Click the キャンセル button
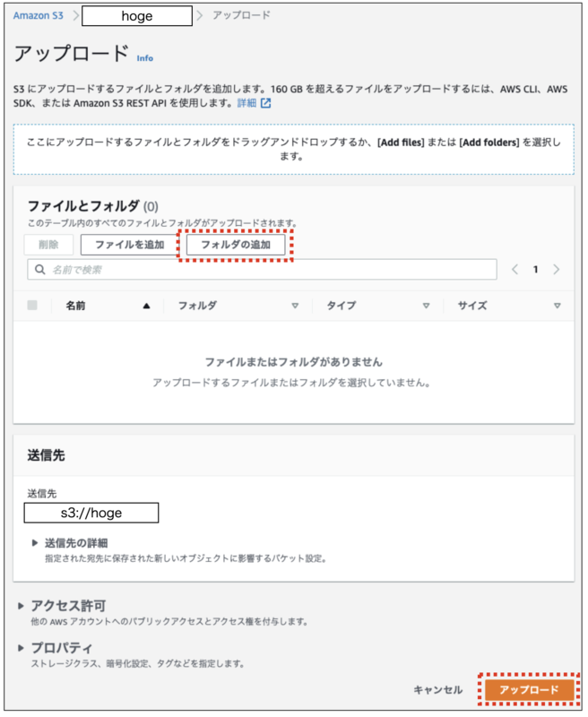The width and height of the screenshot is (588, 717). coord(438,689)
